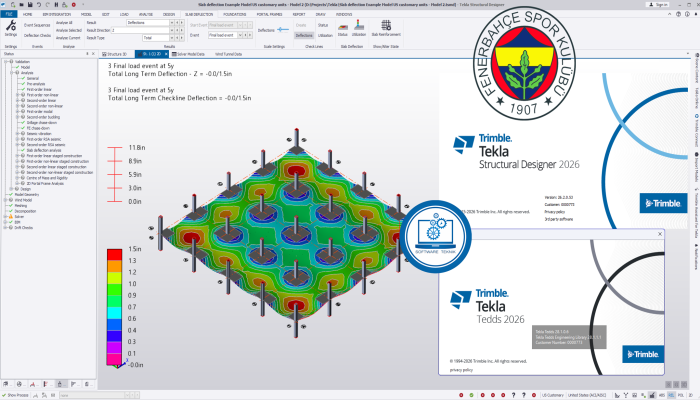Click the Undo icon in quick access toolbar
The width and height of the screenshot is (700, 400).
39,4
